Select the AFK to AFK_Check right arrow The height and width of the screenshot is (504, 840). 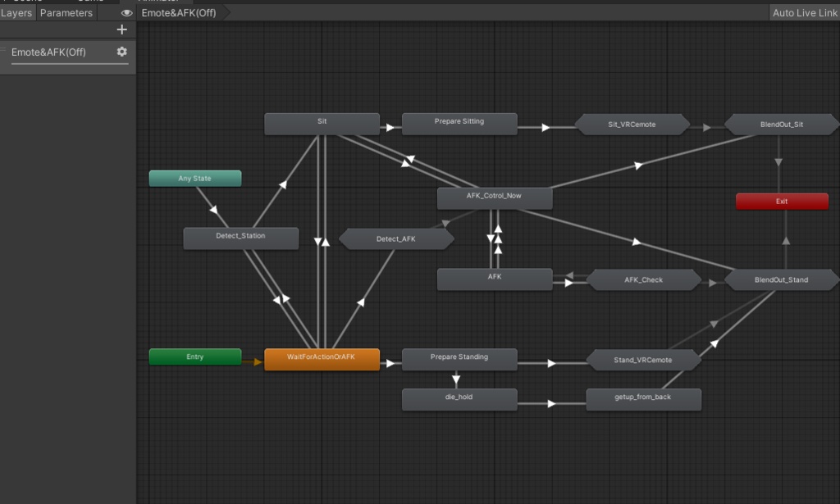coord(568,283)
